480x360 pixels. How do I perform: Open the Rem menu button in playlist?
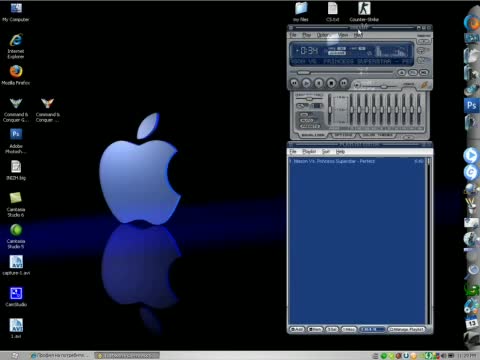tap(315, 329)
